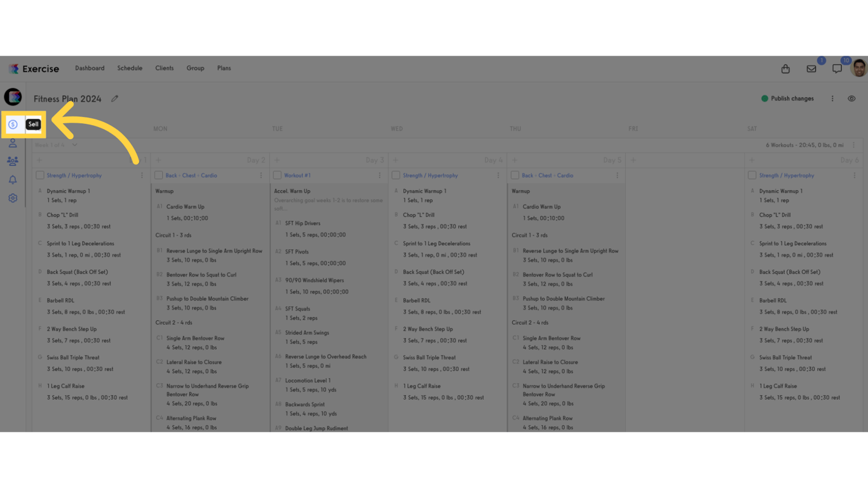Edit the Fitness Plan 2024 title with the pencil
The height and width of the screenshot is (488, 868).
coord(115,98)
